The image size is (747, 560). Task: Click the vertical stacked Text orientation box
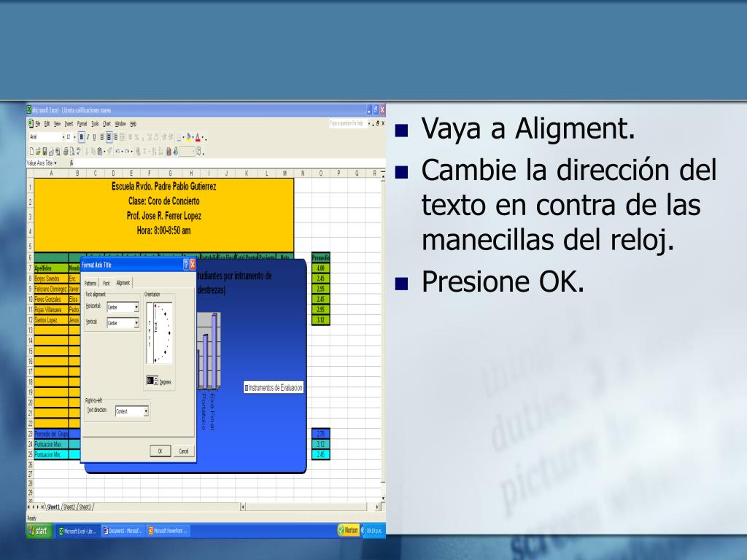tap(149, 332)
